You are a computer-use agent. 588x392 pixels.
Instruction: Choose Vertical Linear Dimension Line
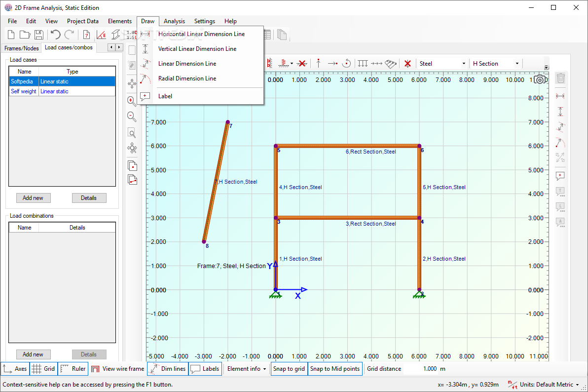(x=201, y=49)
